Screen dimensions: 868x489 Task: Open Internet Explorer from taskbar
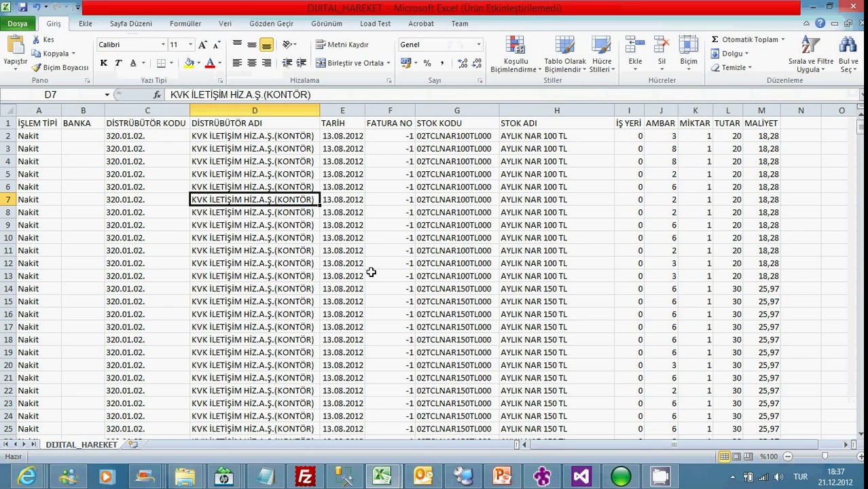click(x=27, y=477)
